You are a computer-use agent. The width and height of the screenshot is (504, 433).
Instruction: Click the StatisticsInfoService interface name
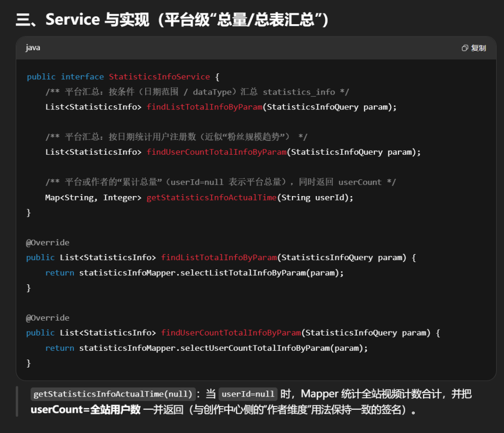[159, 77]
